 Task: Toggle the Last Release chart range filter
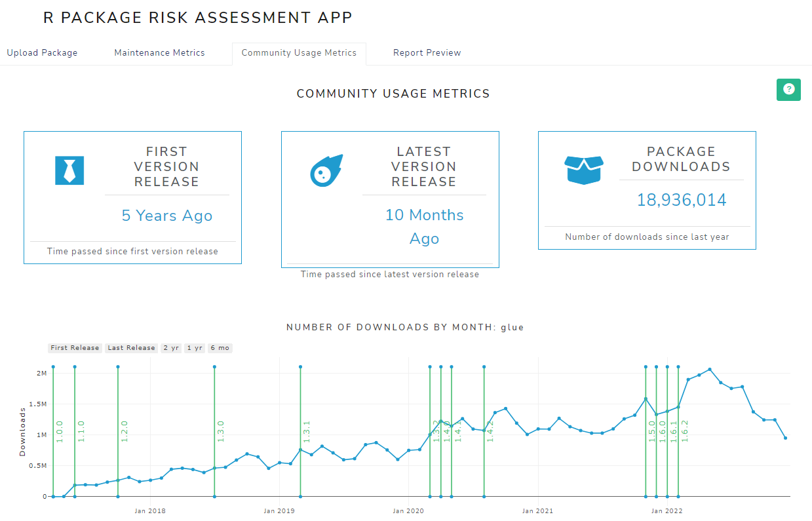tap(131, 348)
